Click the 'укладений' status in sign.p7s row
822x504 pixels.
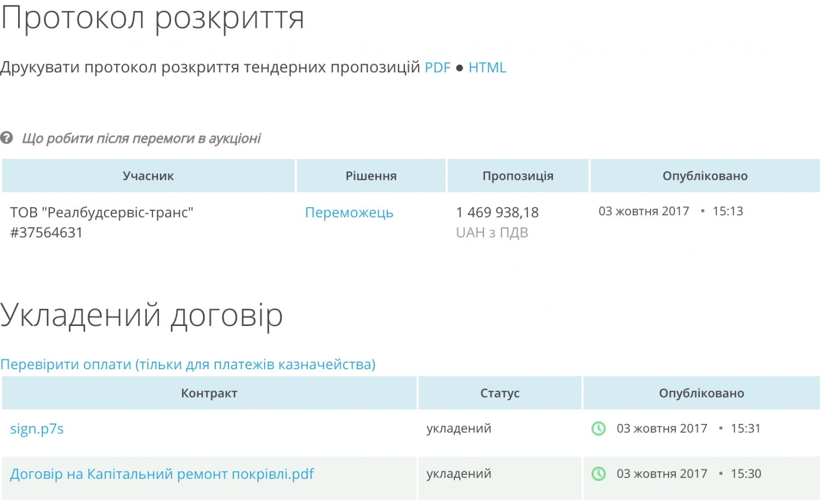tap(459, 428)
